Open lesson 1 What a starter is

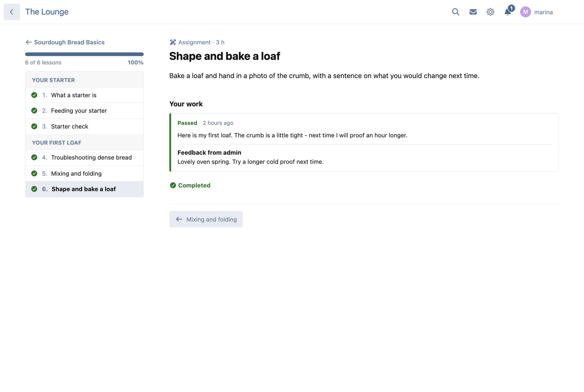click(x=84, y=95)
